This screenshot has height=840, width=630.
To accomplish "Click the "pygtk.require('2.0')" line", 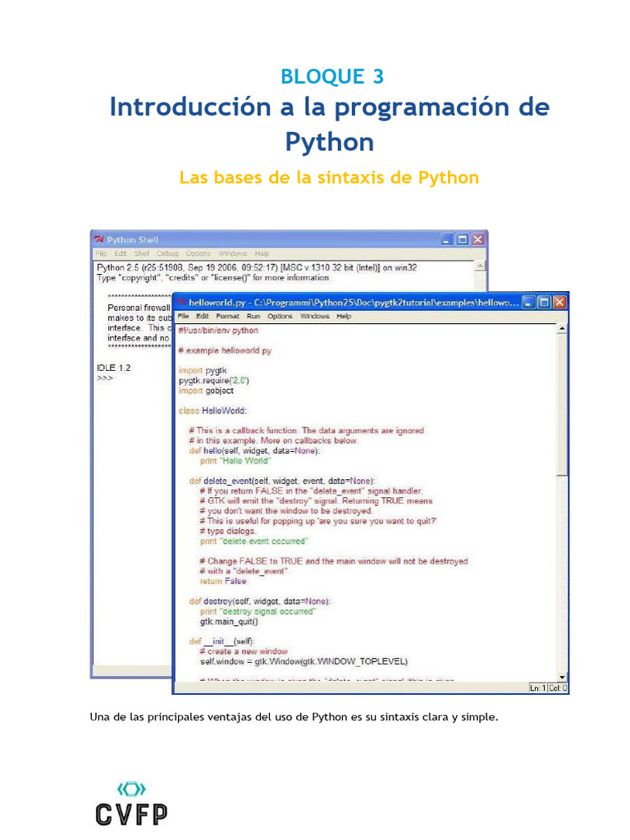I will click(x=214, y=381).
